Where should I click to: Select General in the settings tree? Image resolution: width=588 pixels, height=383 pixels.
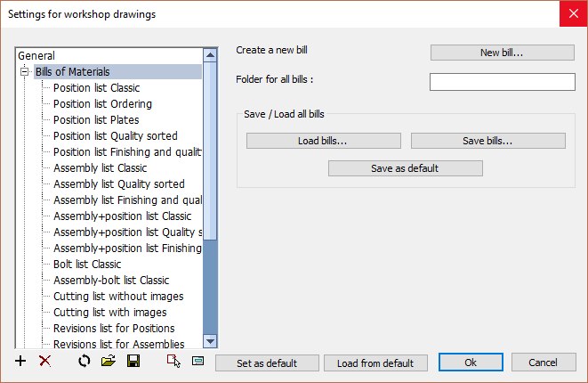[36, 55]
